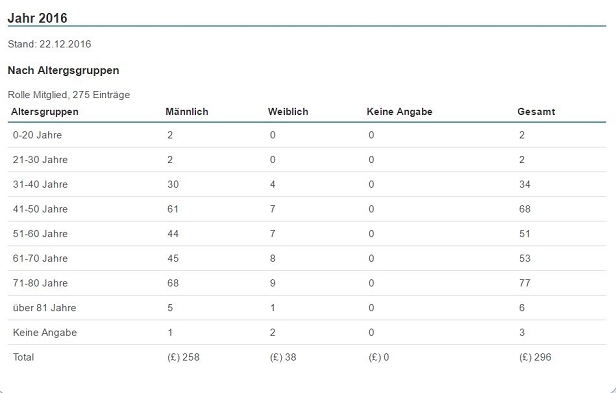
Task: Select the 'über 81 Jahre' row label
Action: (44, 308)
